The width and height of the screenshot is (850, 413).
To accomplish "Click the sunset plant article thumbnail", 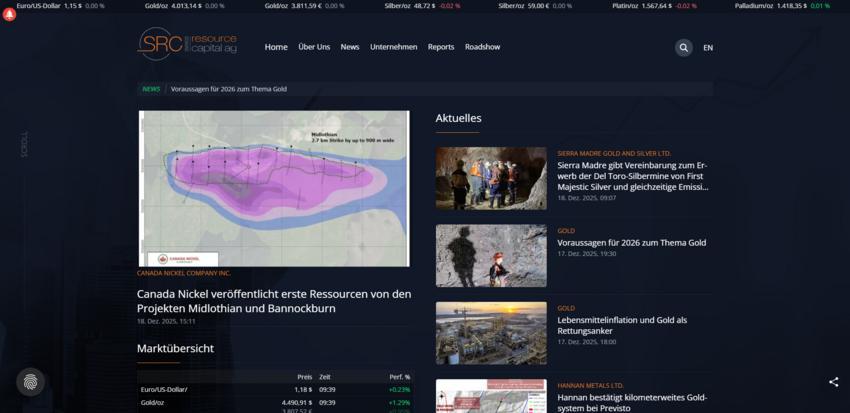I will coord(491,333).
